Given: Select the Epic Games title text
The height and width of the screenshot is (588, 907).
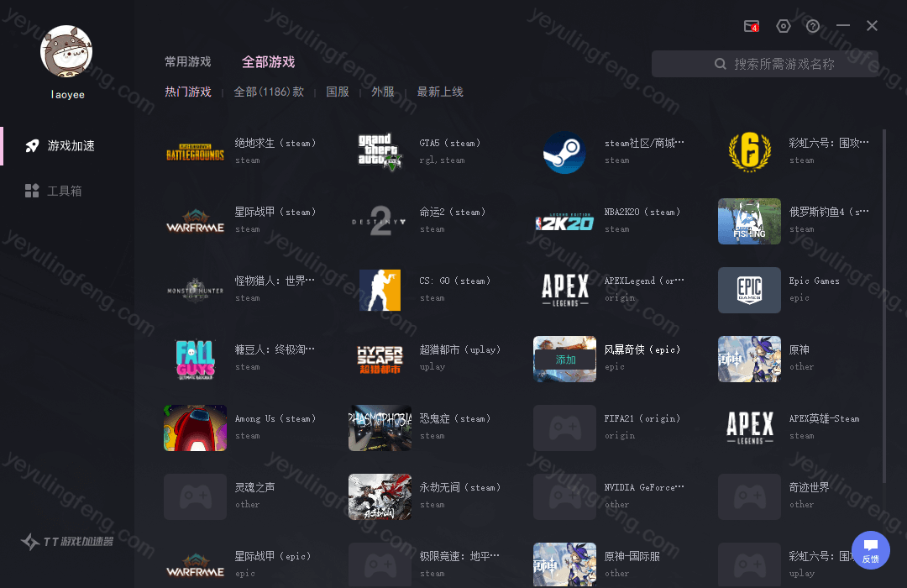Looking at the screenshot, I should pos(814,281).
